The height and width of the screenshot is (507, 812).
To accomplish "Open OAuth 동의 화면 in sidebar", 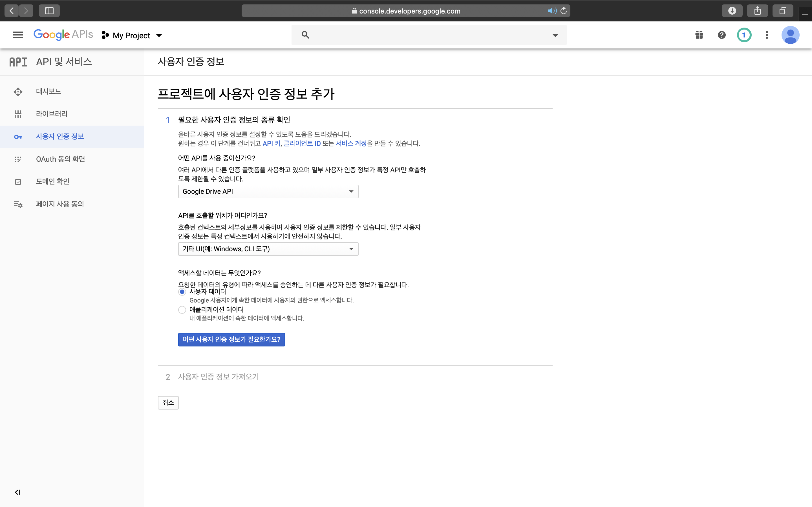I will tap(60, 159).
